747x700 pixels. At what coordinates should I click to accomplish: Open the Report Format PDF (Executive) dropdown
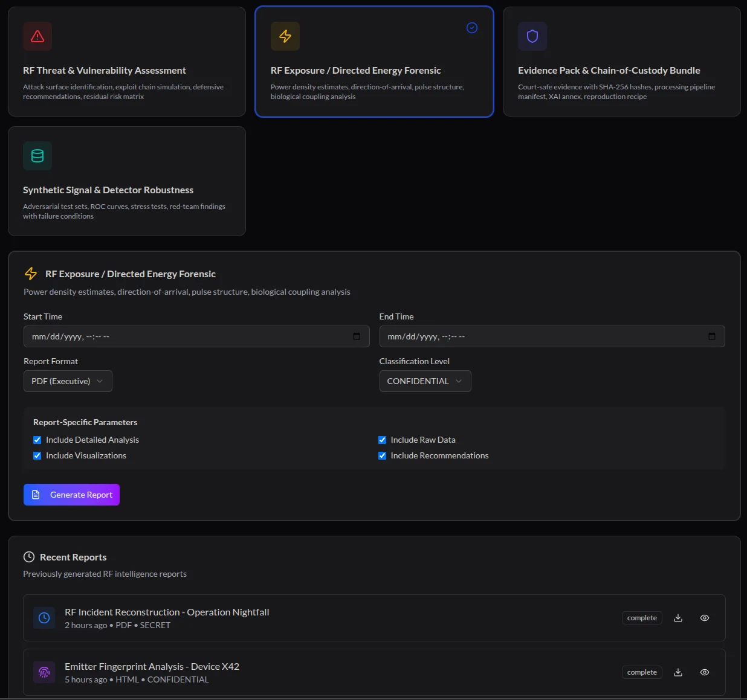click(68, 381)
